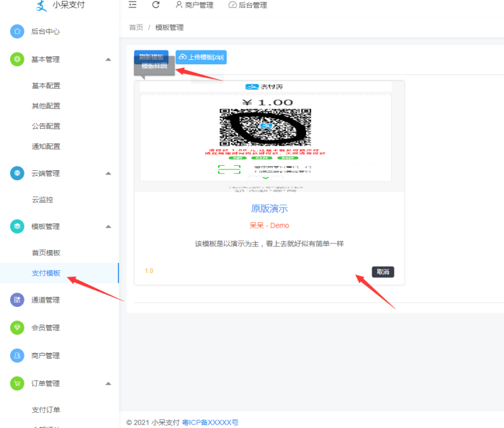This screenshot has width=504, height=428.
Task: Select 首页模板 submenu item
Action: pyautogui.click(x=46, y=253)
